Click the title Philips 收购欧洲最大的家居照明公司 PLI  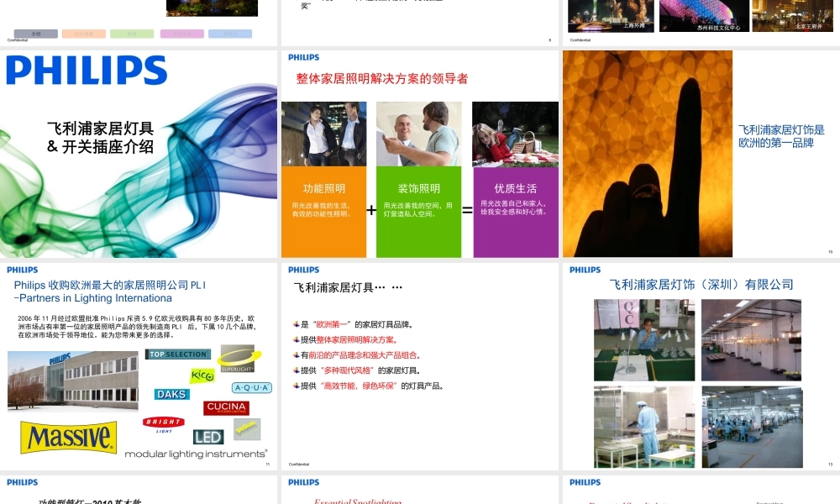point(110,291)
